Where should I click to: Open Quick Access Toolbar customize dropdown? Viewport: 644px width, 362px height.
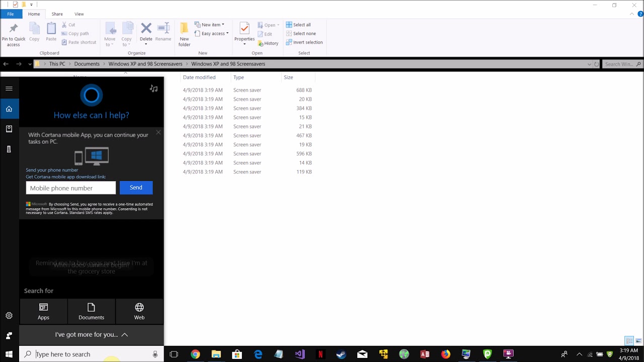[31, 5]
